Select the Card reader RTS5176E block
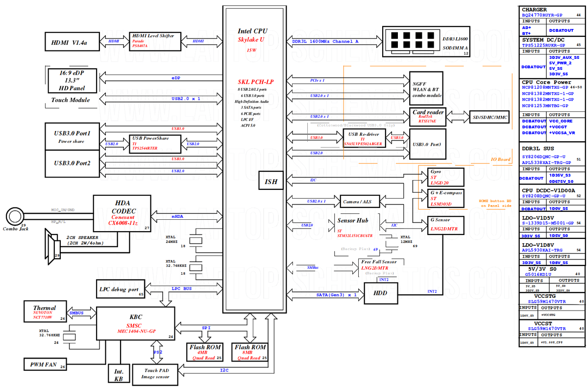Viewport: 588px width, 392px height. pos(428,116)
